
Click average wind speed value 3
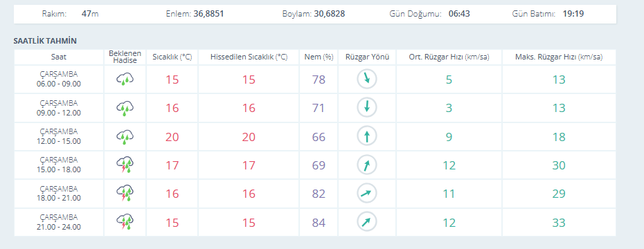449,108
